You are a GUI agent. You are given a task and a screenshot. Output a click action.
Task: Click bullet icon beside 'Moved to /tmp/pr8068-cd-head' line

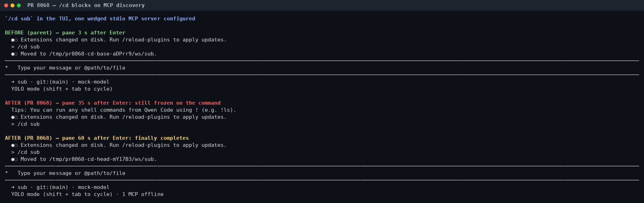(14, 159)
